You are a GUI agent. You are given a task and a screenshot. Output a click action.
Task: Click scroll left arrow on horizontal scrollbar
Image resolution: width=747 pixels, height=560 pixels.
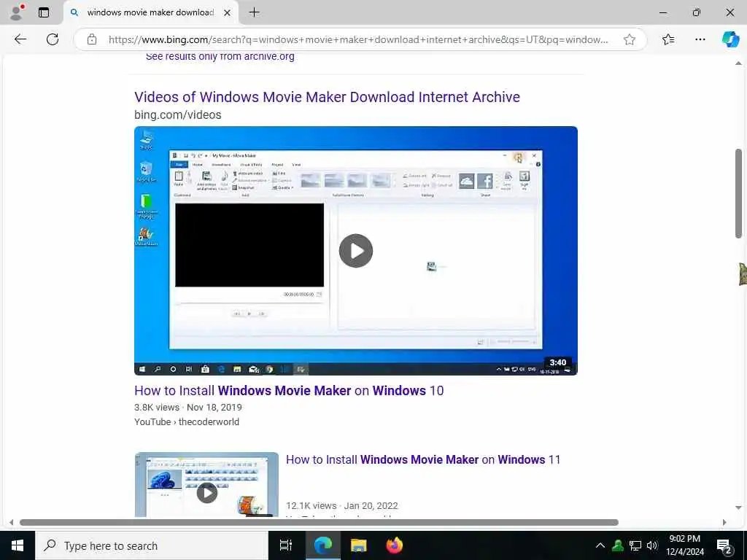click(x=12, y=522)
